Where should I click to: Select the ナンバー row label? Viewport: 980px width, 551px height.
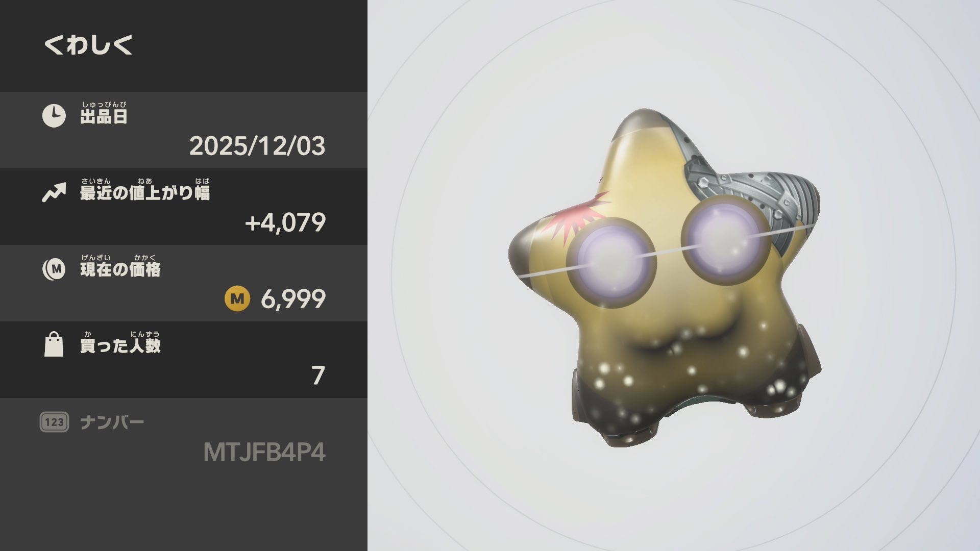coord(112,422)
